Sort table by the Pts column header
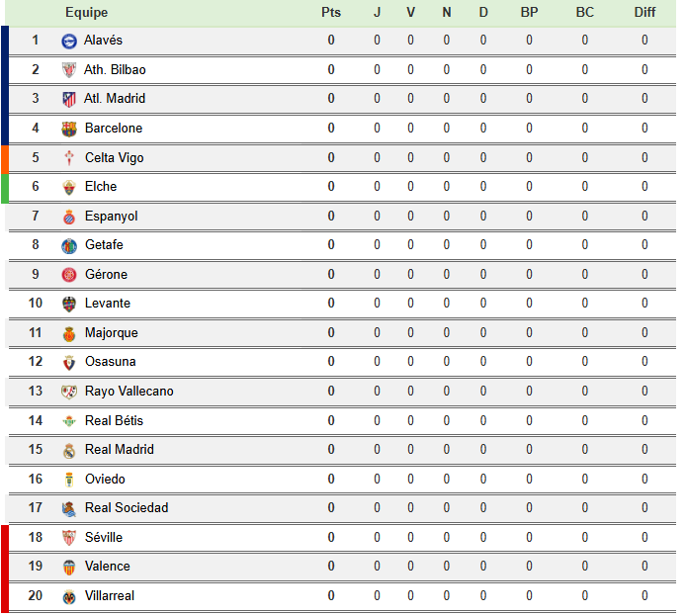The image size is (686, 616). point(331,13)
